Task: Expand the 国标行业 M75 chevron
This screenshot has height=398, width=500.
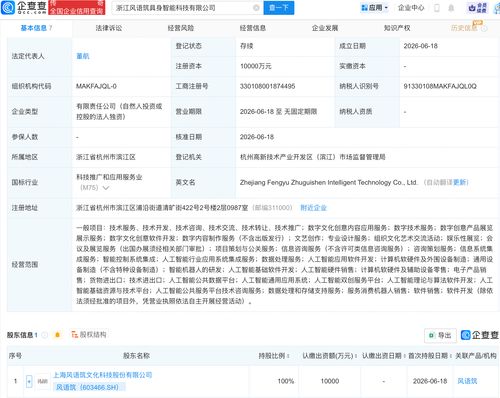Action: pyautogui.click(x=106, y=188)
